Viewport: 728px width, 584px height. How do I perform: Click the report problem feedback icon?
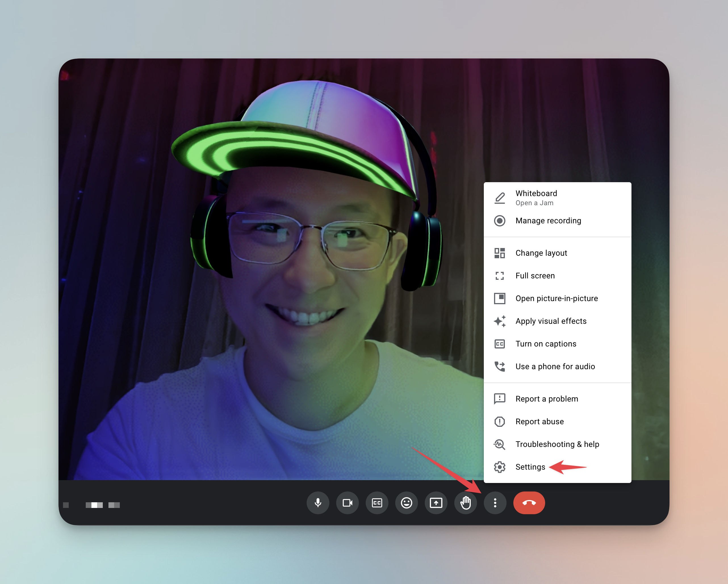[x=500, y=399]
